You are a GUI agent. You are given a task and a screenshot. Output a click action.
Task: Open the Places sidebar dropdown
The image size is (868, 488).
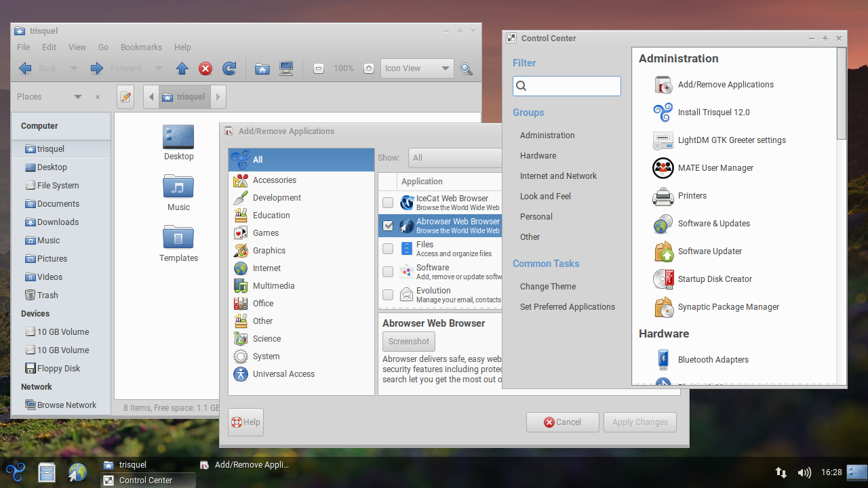(77, 97)
